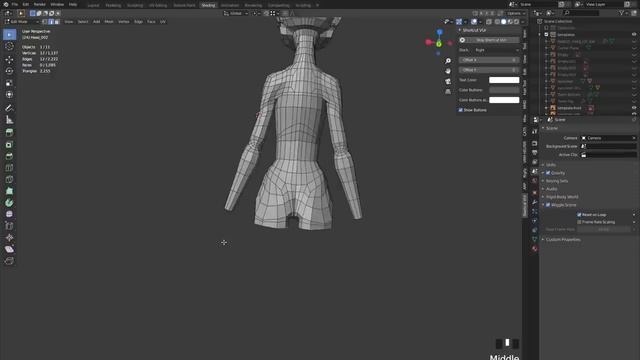Open the viewport Options dropdown
The height and width of the screenshot is (360, 640).
tap(516, 13)
